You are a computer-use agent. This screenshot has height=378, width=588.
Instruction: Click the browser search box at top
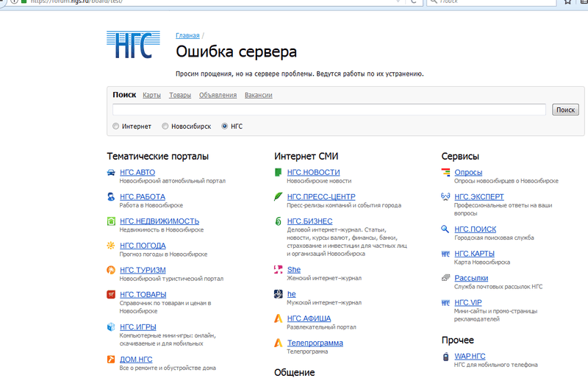coord(491,1)
